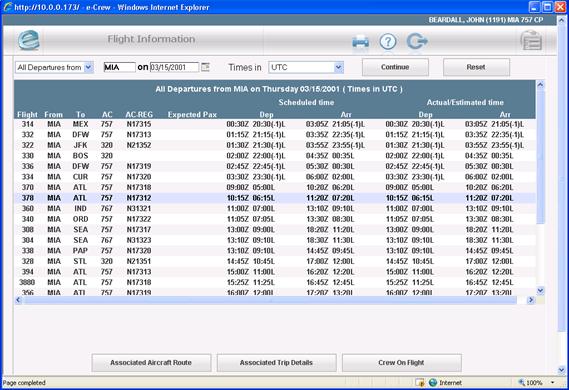Expand the All Departures from dropdown
569x390 pixels.
[88, 67]
